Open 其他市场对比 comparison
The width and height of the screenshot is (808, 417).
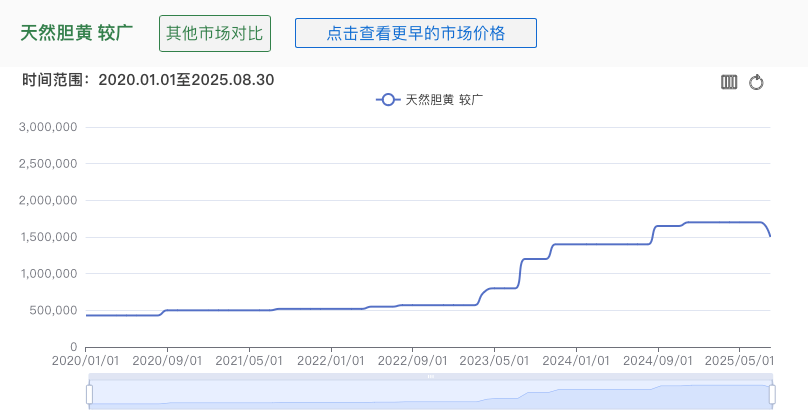[x=215, y=34]
